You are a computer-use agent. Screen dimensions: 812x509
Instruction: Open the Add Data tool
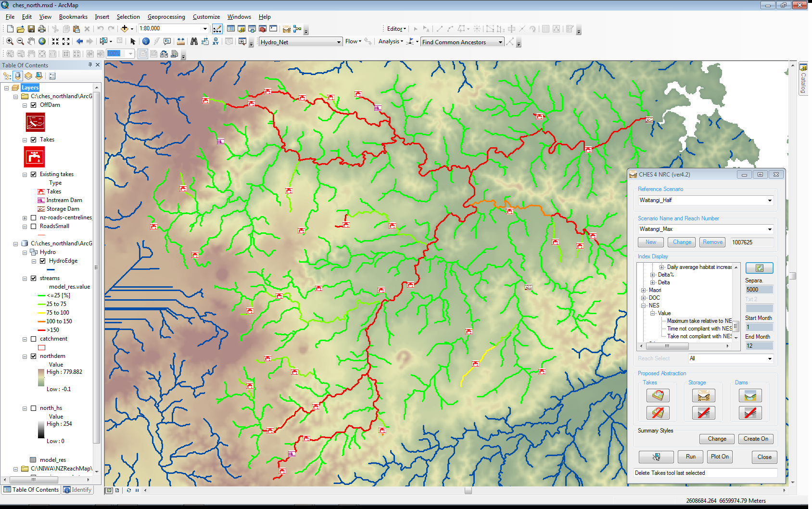(x=125, y=29)
